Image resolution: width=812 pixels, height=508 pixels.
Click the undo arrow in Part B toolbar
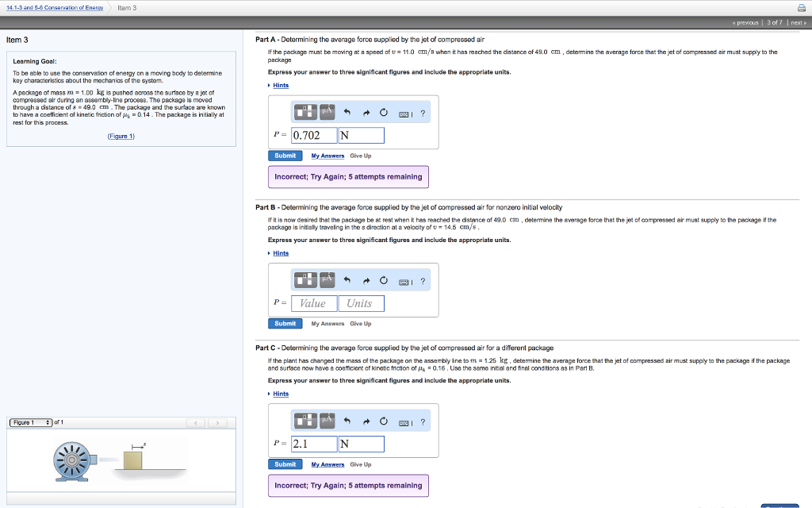[x=347, y=280]
